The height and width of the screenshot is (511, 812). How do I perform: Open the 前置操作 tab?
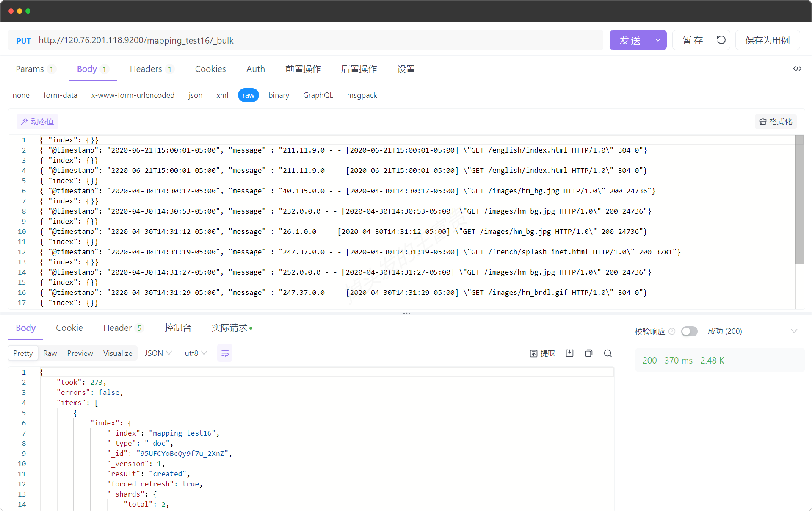[x=303, y=69]
